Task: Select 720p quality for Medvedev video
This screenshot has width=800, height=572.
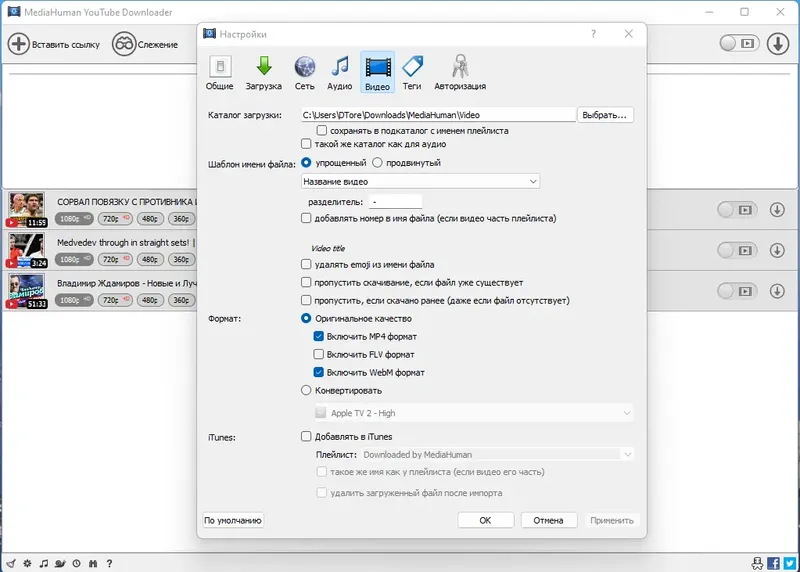Action: [x=115, y=259]
